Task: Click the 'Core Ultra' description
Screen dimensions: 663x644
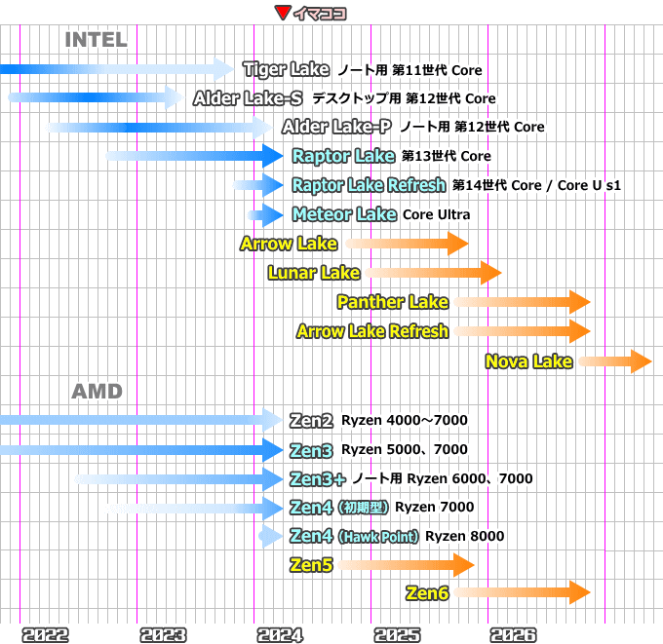Action: pyautogui.click(x=437, y=214)
